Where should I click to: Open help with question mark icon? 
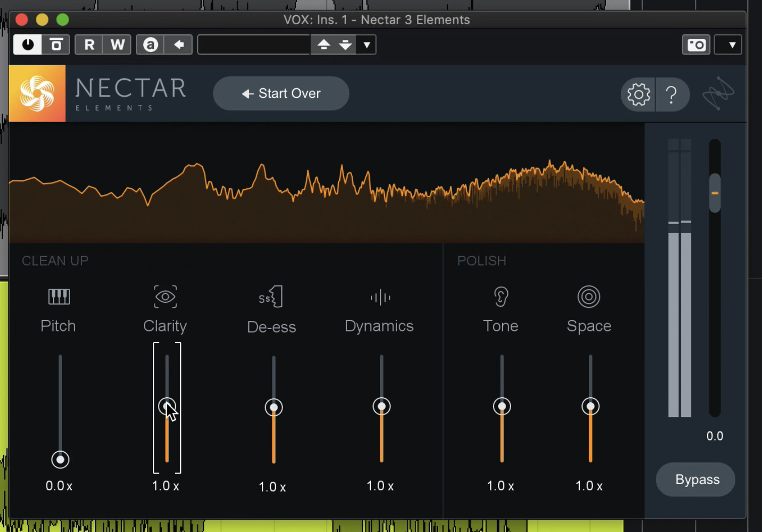(x=672, y=94)
